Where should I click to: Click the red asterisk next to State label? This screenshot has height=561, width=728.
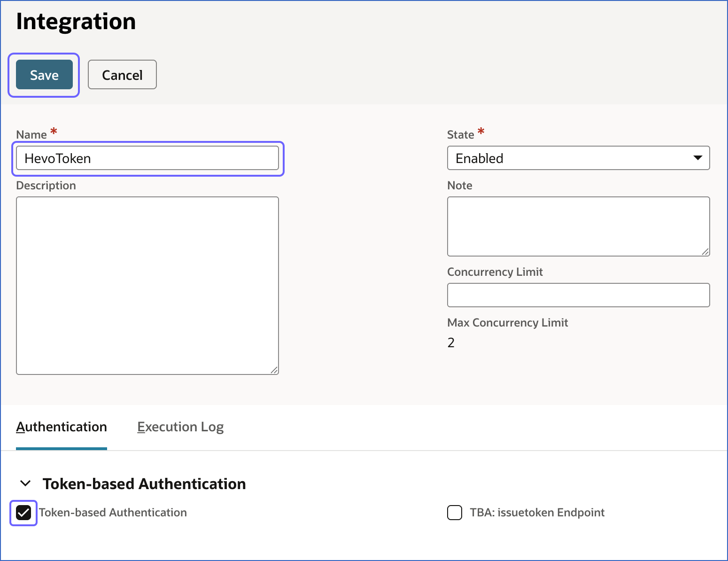(480, 132)
